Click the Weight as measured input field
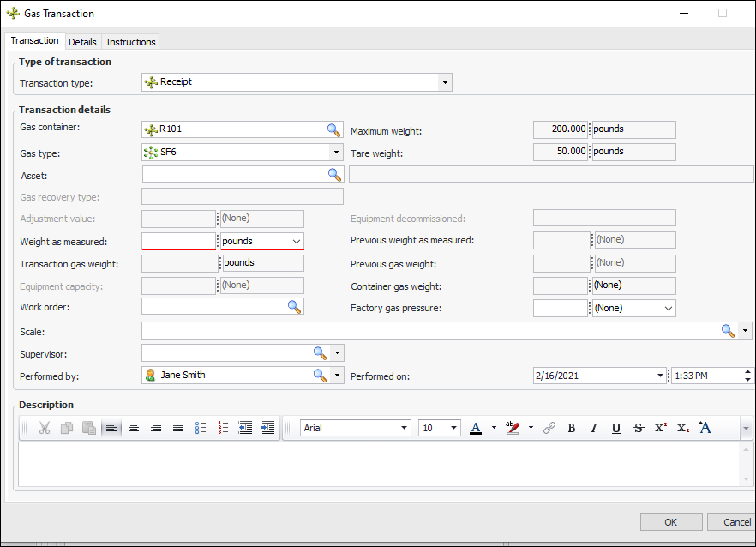Viewport: 756px width, 547px height. point(178,242)
